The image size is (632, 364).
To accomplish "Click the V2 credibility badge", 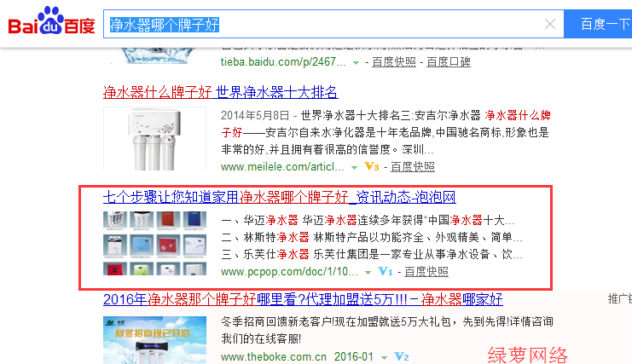I will coord(402,356).
